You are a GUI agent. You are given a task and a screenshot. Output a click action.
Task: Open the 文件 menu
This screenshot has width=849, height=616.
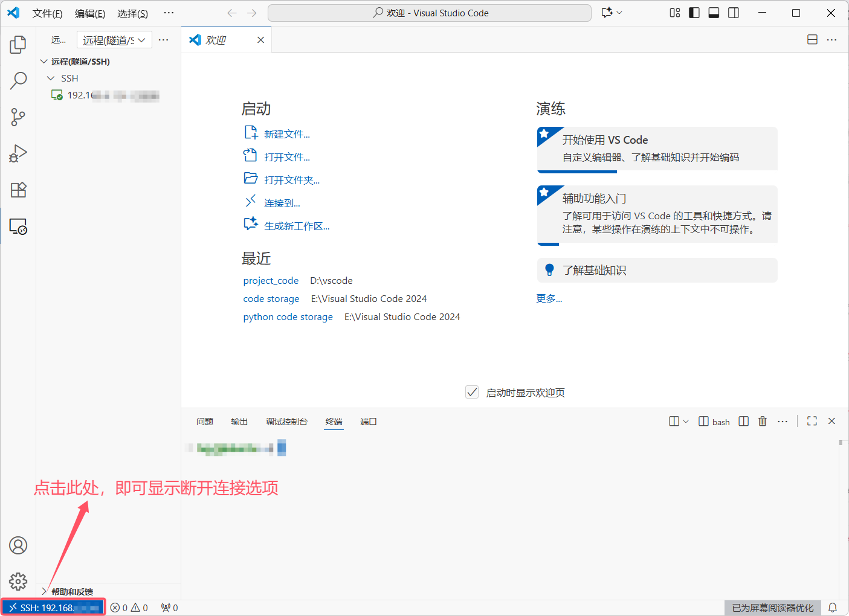click(47, 13)
